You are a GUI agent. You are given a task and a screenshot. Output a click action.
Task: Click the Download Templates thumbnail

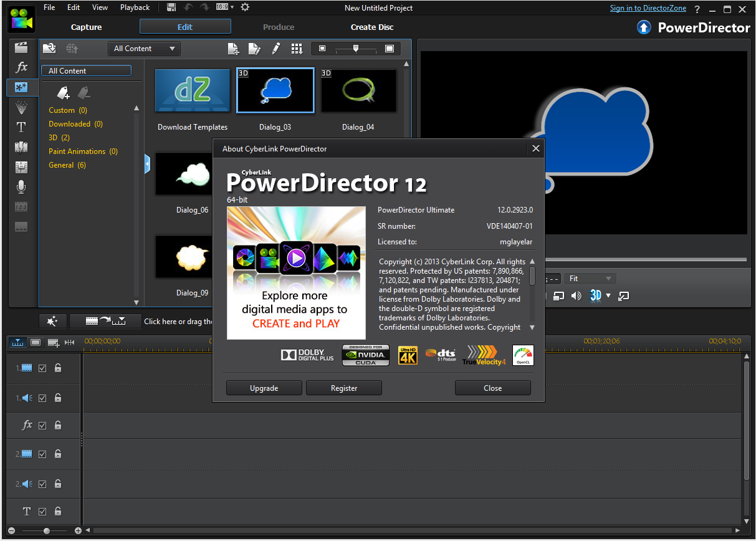[193, 90]
